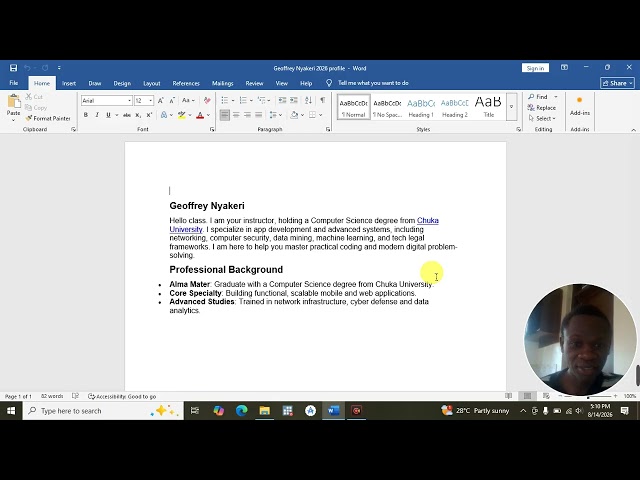
Task: Open the Find dropdown arrow
Action: coord(556,97)
